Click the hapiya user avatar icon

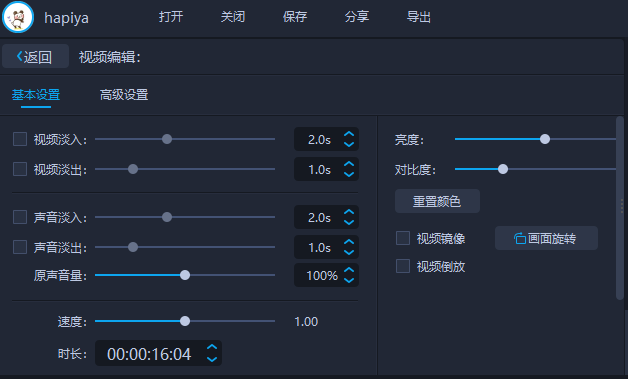pyautogui.click(x=18, y=17)
